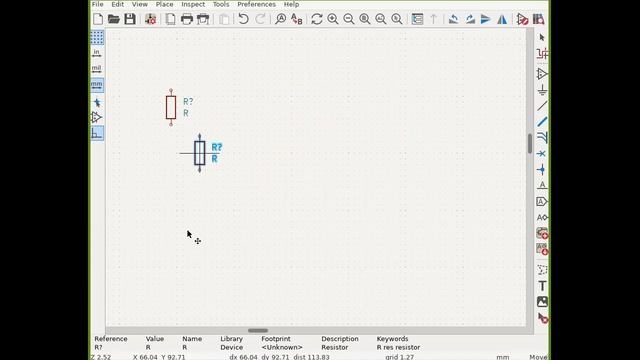
Task: Open the Tools menu
Action: click(221, 4)
